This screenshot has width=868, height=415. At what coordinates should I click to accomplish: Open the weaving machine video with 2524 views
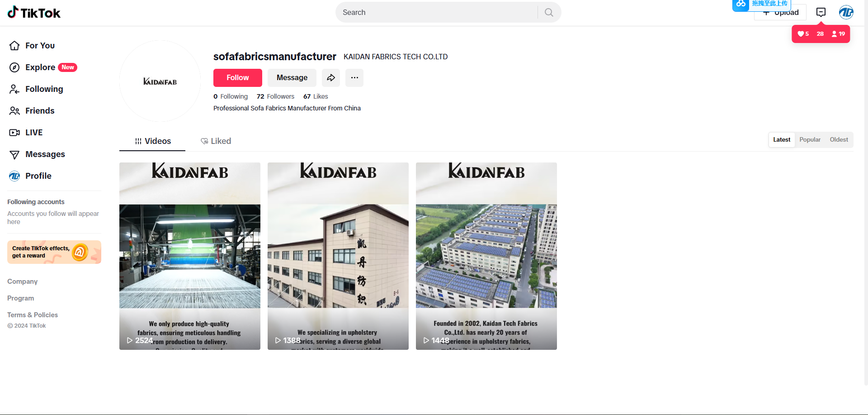click(x=190, y=256)
